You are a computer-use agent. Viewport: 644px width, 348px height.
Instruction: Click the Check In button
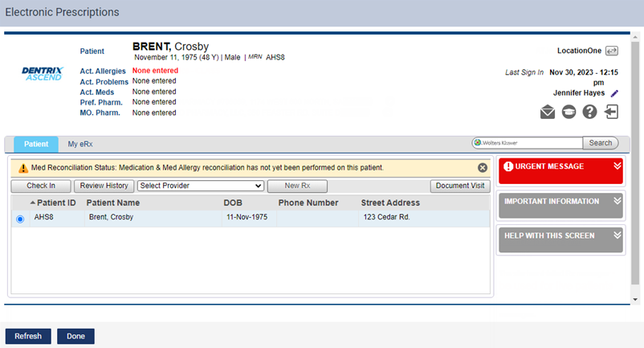click(41, 186)
